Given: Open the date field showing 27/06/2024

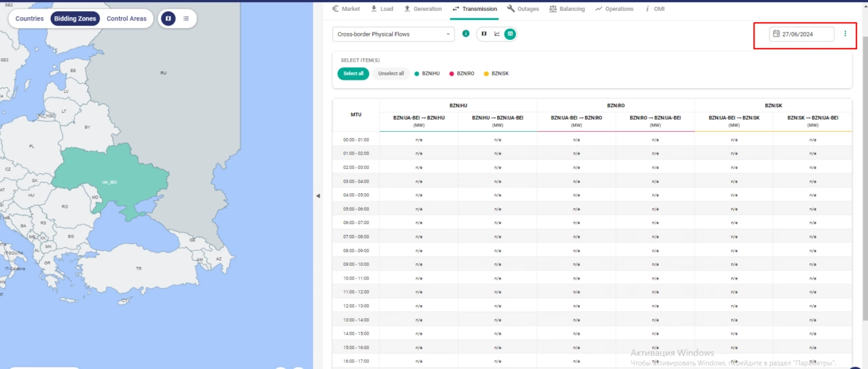Looking at the screenshot, I should [x=801, y=34].
